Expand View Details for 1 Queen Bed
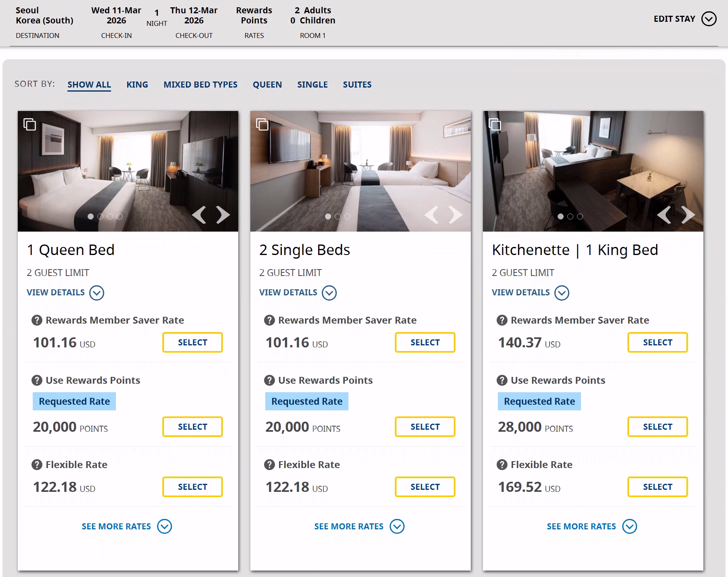The image size is (728, 577). point(65,293)
